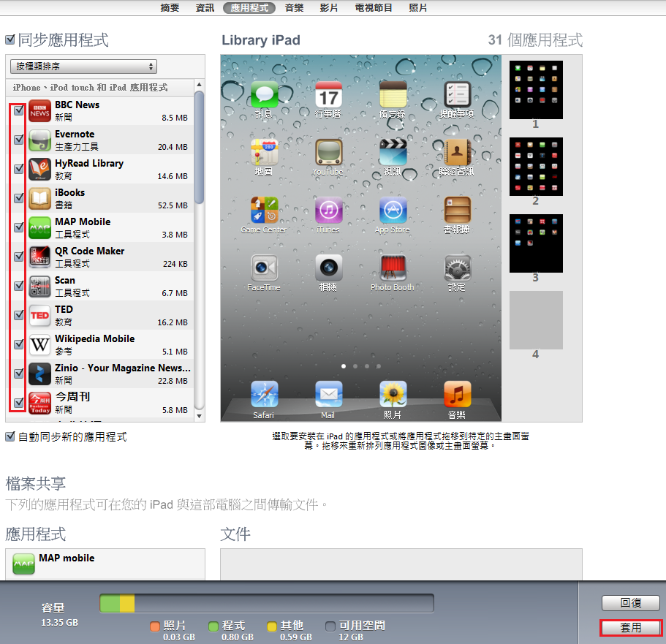Screen dimensions: 666x644
Task: Select the Reminders (提醒事項) app icon
Action: [457, 94]
